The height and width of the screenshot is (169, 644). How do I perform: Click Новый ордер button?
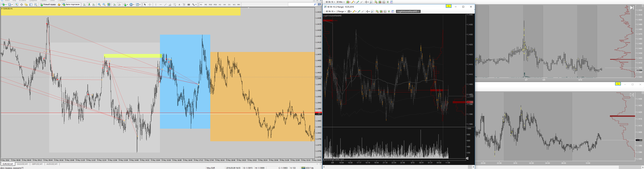point(48,5)
